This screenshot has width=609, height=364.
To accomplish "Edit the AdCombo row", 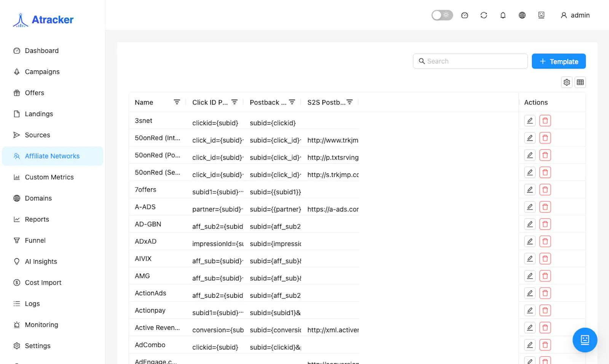I will 530,345.
